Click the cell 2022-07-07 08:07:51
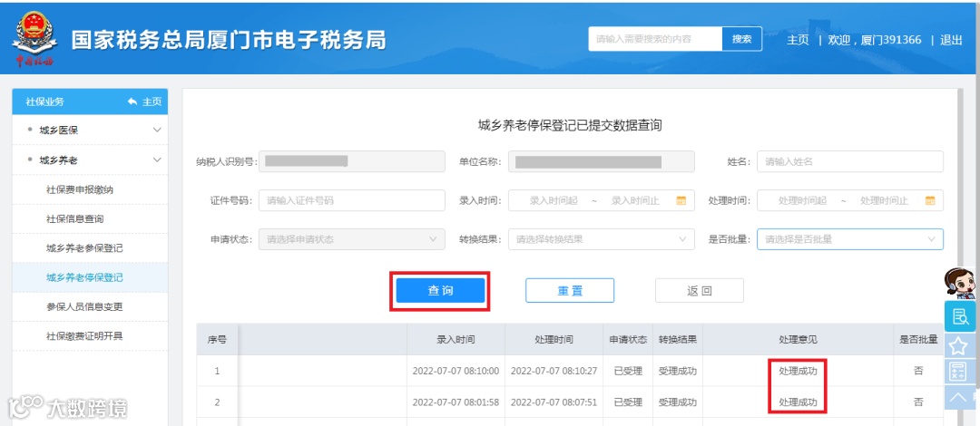The width and height of the screenshot is (980, 426). click(x=554, y=402)
